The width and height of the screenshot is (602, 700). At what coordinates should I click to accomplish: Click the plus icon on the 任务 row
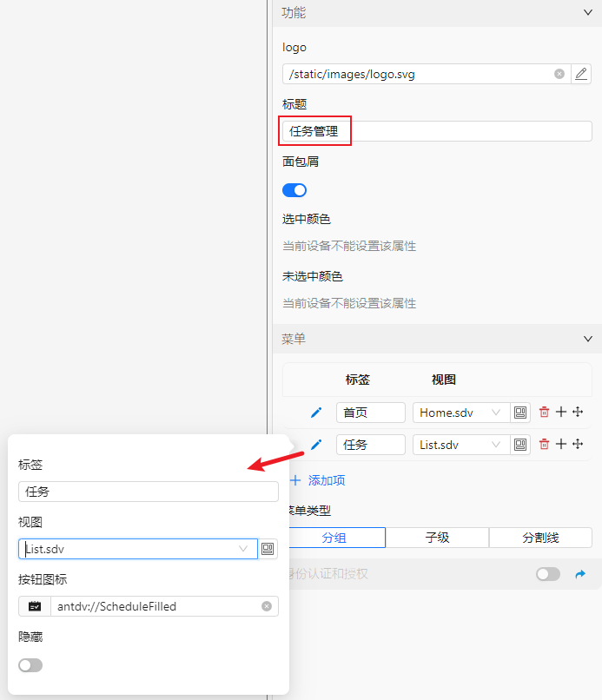[x=561, y=444]
